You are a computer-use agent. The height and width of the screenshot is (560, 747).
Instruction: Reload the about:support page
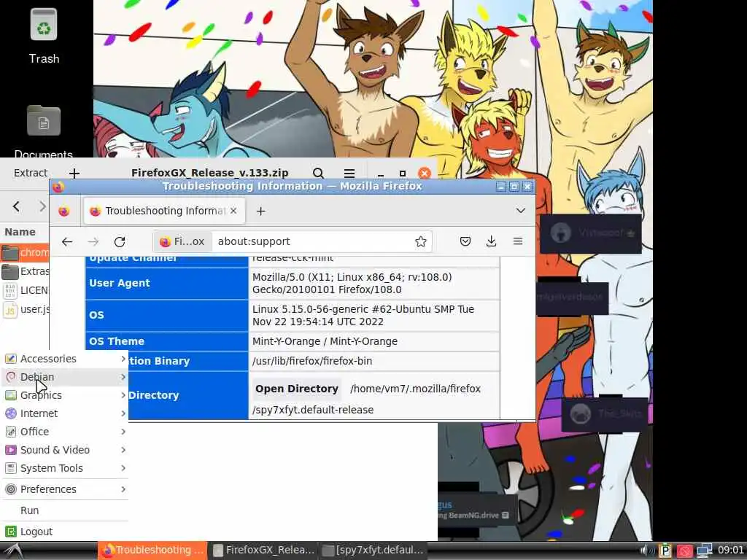pyautogui.click(x=120, y=241)
